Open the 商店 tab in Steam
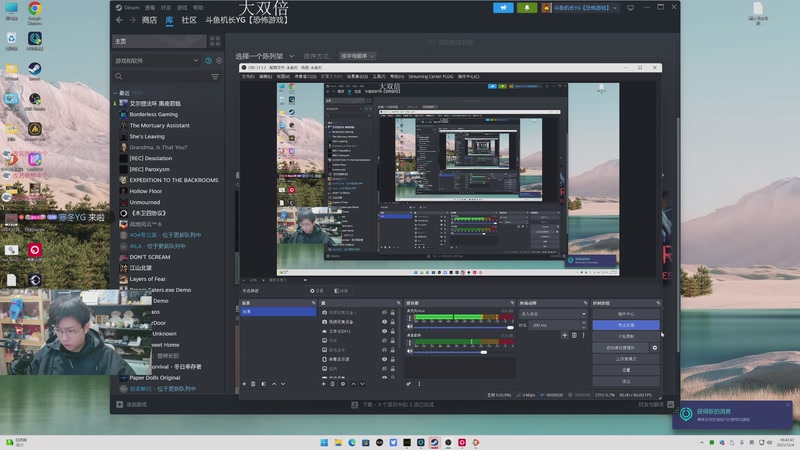Screen dimensions: 800x450 (149, 19)
